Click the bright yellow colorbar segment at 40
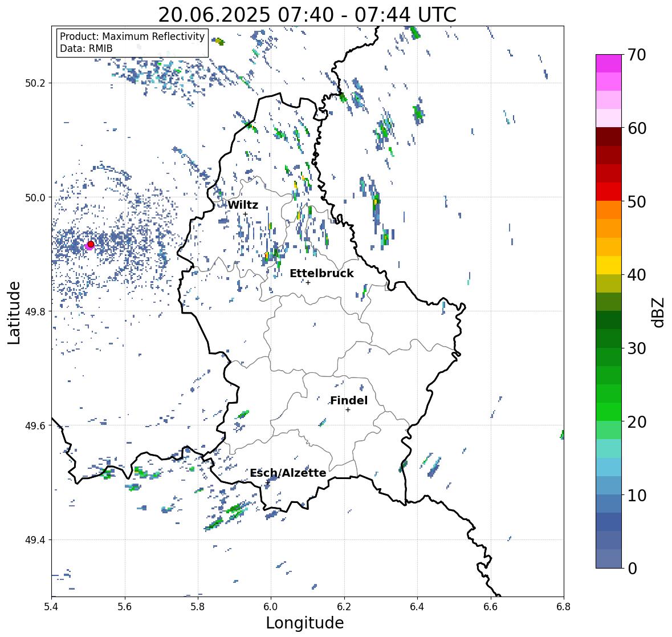672x637 pixels. [609, 265]
